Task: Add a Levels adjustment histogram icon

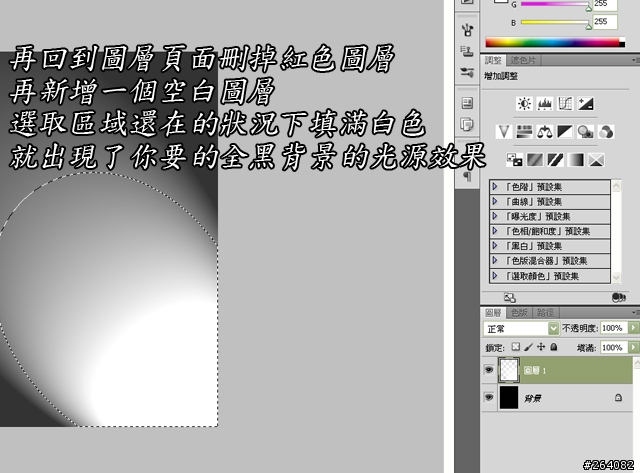Action: [x=545, y=104]
